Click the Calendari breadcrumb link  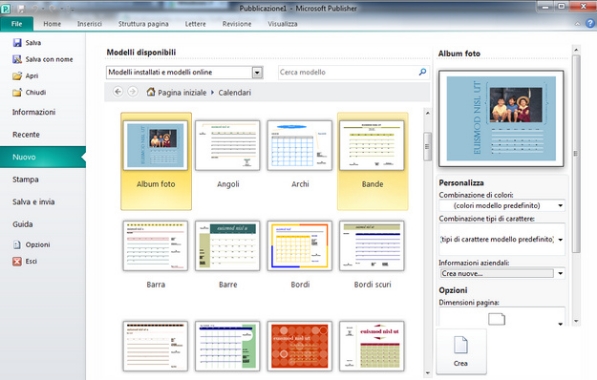pos(235,93)
